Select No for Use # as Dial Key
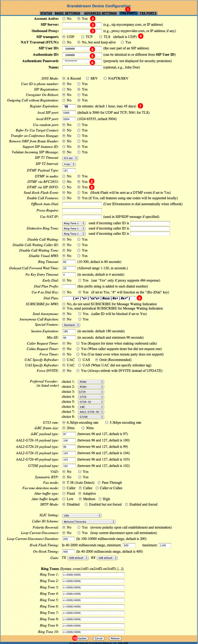This screenshot has height=644, width=198. pyautogui.click(x=64, y=292)
